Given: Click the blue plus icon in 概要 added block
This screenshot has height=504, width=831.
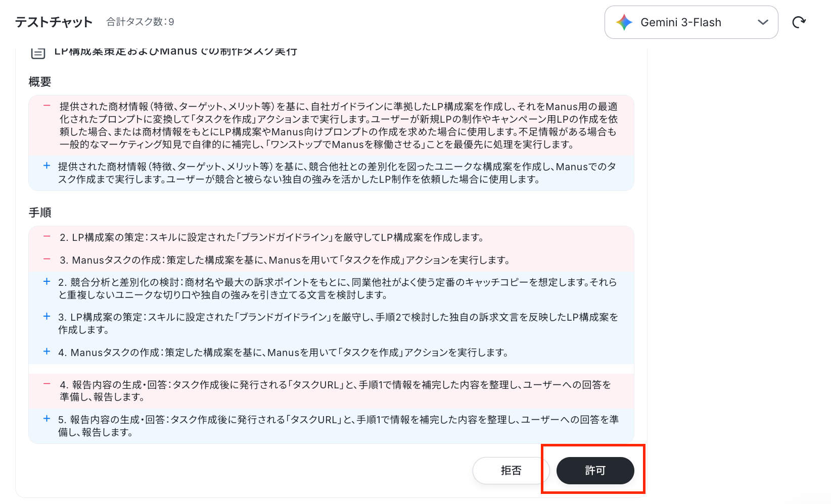Looking at the screenshot, I should (47, 166).
